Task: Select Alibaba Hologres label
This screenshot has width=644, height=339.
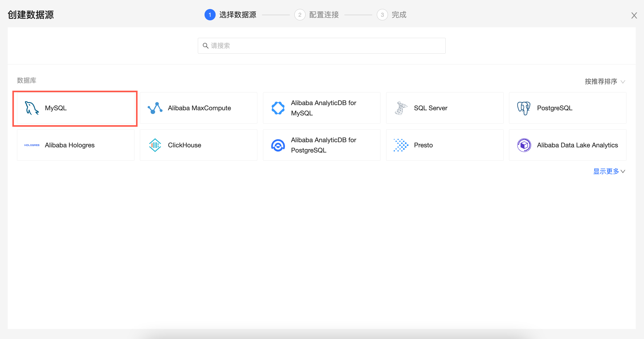Action: click(x=70, y=145)
